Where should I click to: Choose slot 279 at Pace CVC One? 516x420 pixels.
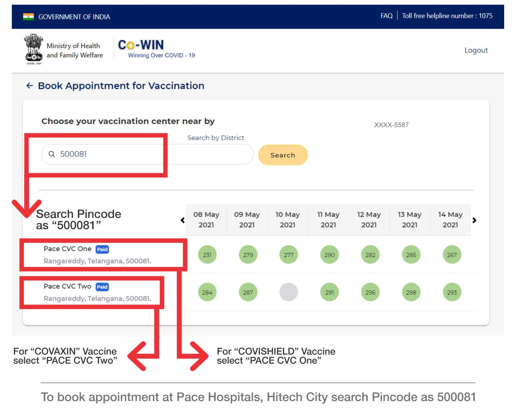click(x=248, y=255)
